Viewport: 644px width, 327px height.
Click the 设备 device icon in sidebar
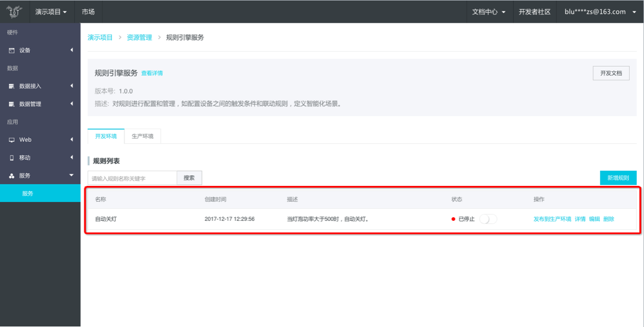[x=12, y=50]
